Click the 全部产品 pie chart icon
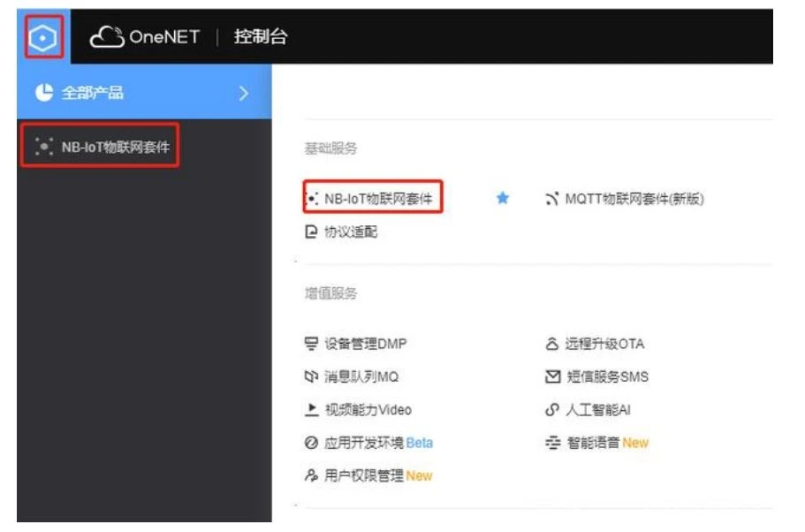 tap(44, 93)
